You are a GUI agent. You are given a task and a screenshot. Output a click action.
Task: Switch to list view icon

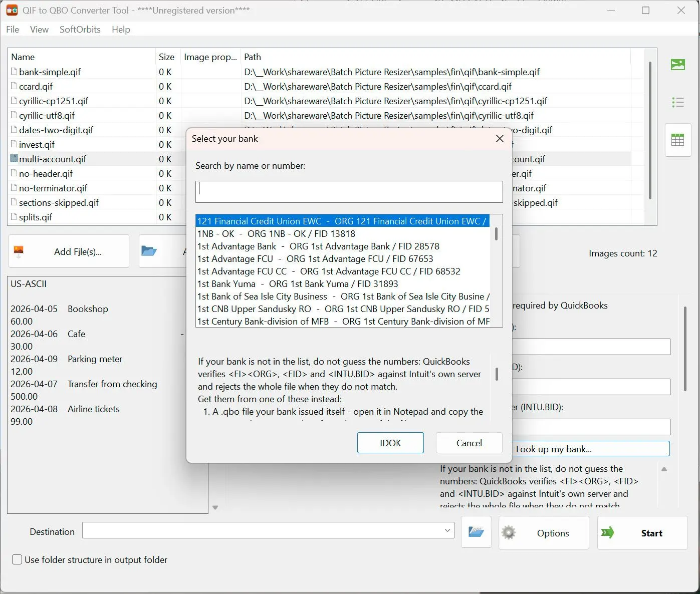[678, 103]
